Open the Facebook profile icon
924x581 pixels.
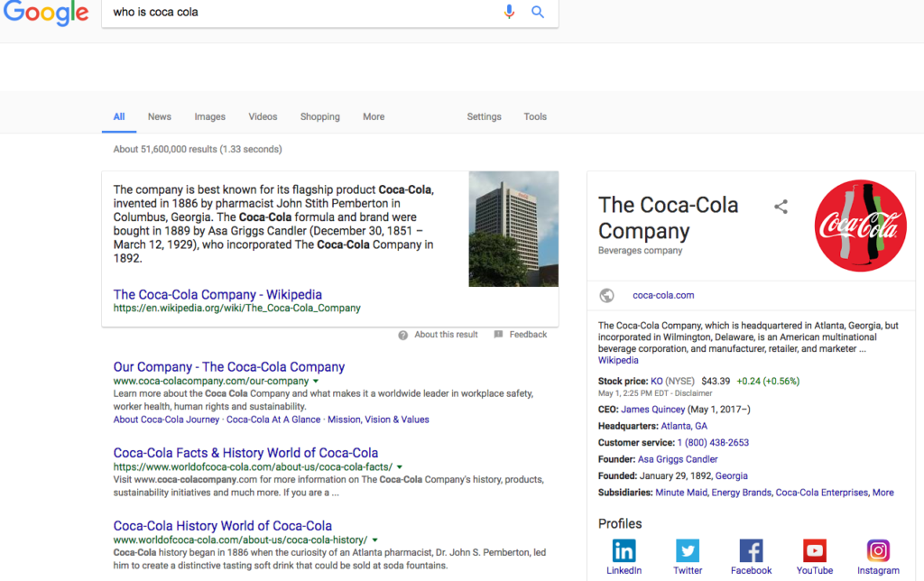(x=752, y=551)
